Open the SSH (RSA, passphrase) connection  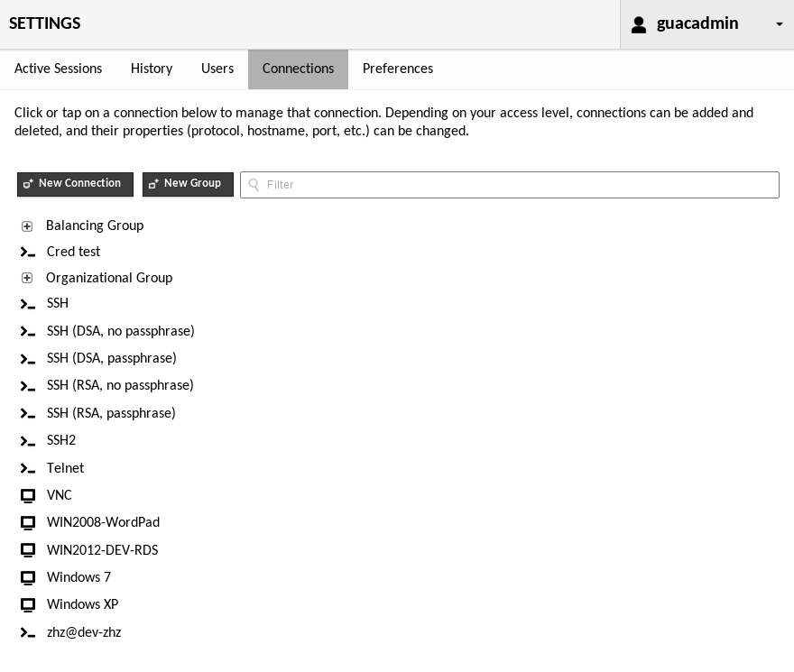click(111, 413)
